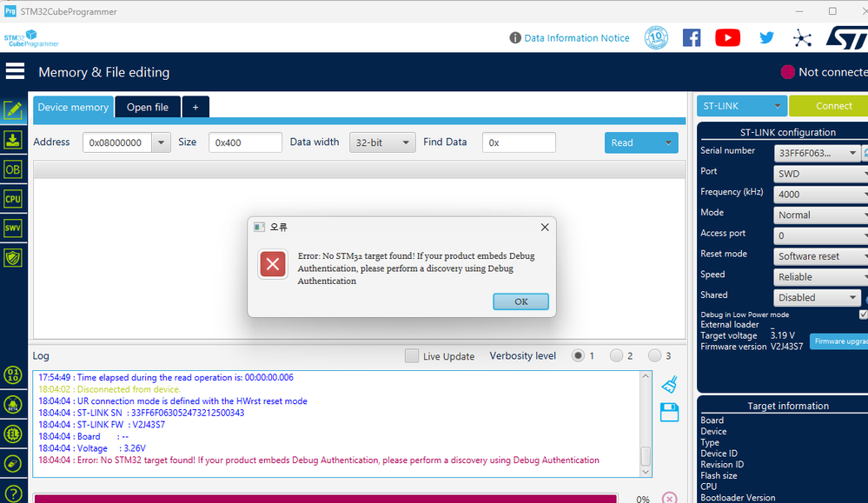Click the log line 'Disconnected from device.'
This screenshot has width=868, height=503.
point(109,389)
